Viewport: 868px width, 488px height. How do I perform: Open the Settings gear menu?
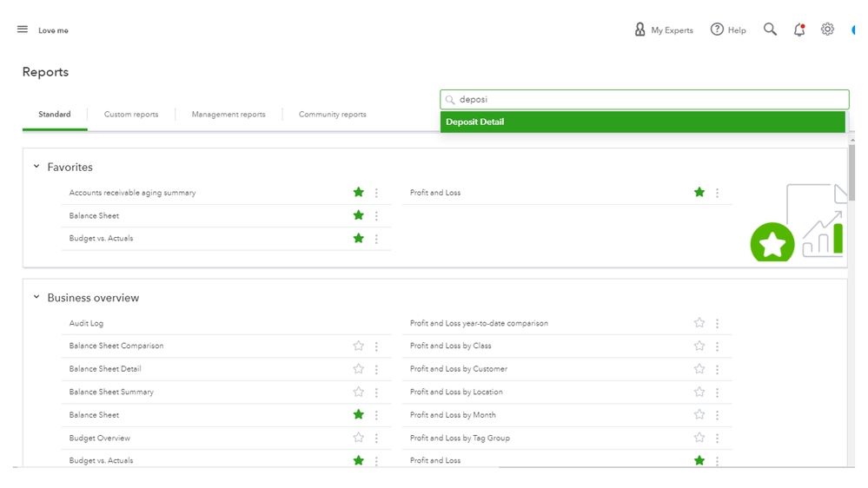click(827, 30)
